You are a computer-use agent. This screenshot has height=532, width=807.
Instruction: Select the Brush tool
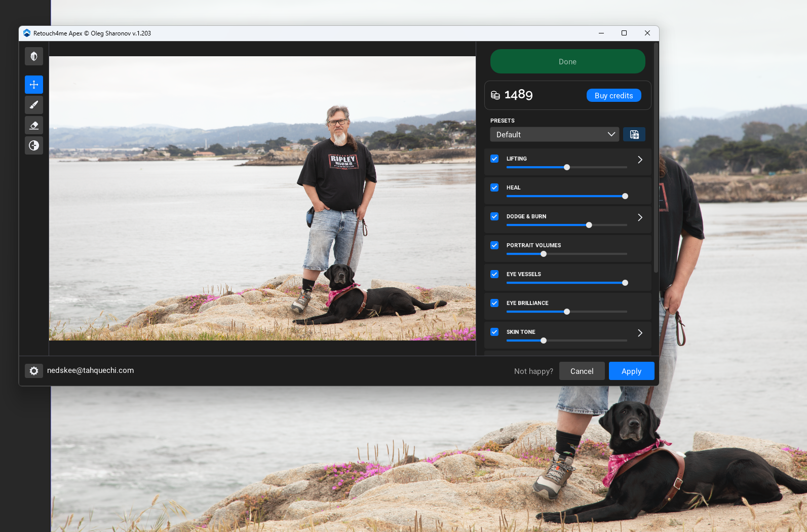point(34,105)
